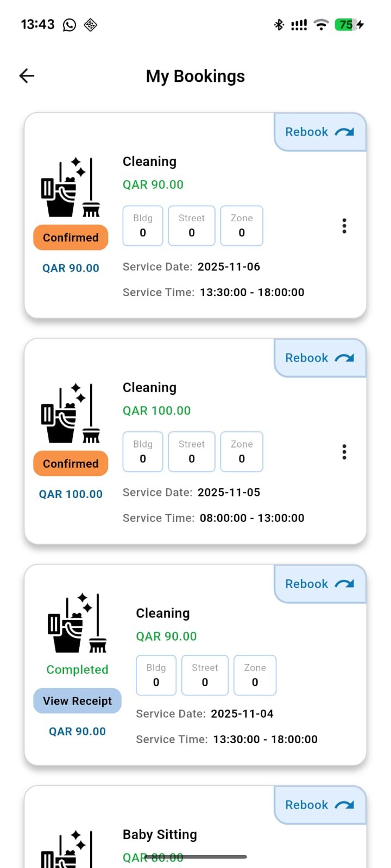Tap cleaning icon of 2025-11-06 booking
Viewport: 391px width, 868px height.
pyautogui.click(x=71, y=188)
